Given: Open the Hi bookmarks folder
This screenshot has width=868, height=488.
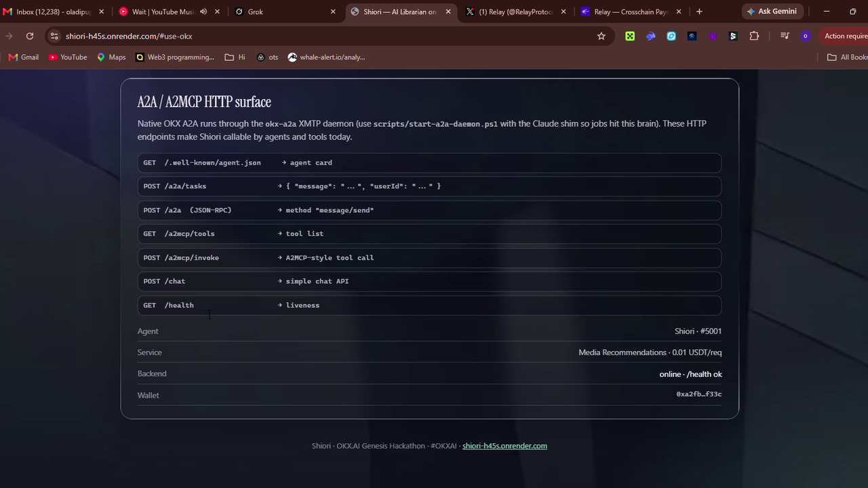Looking at the screenshot, I should tap(235, 57).
